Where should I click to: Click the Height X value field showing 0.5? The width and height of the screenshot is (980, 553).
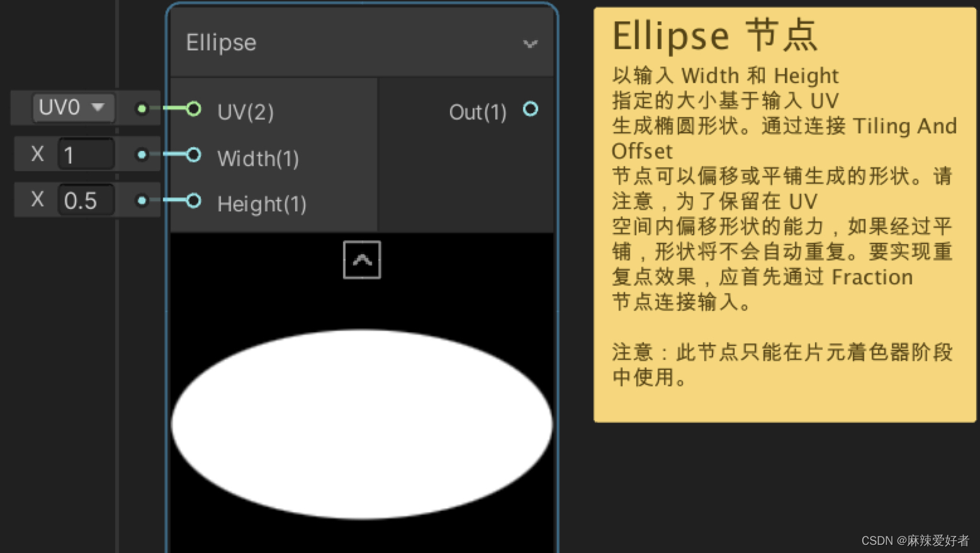click(x=86, y=201)
